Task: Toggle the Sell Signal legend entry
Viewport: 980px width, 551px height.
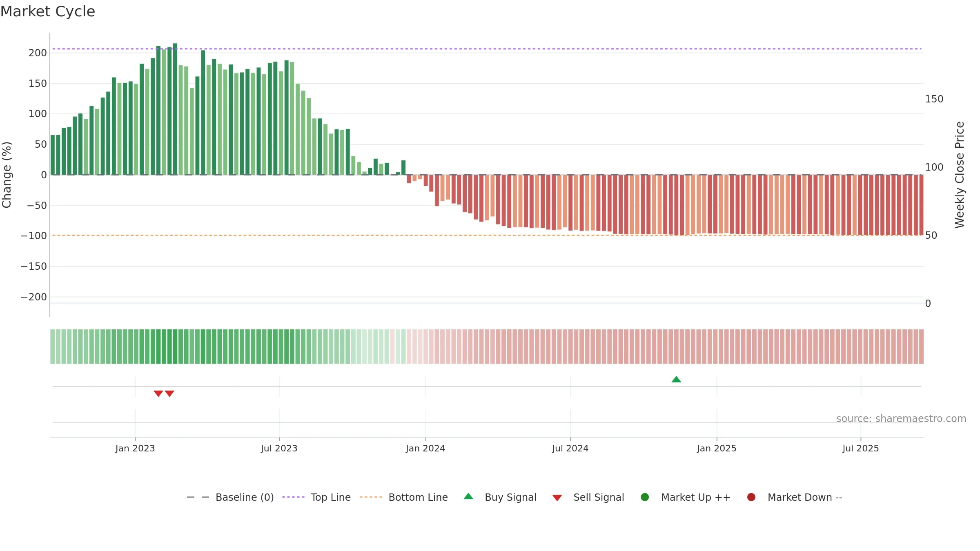Action: [588, 497]
